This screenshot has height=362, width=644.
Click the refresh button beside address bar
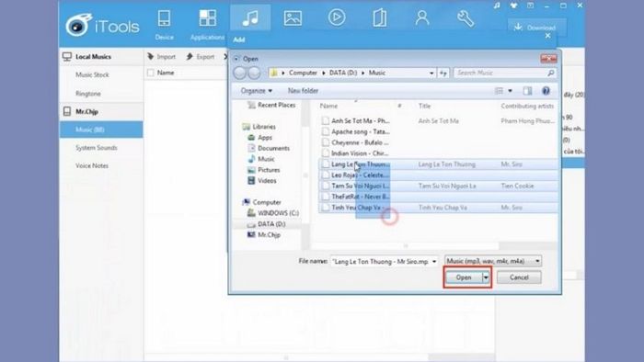coord(443,73)
